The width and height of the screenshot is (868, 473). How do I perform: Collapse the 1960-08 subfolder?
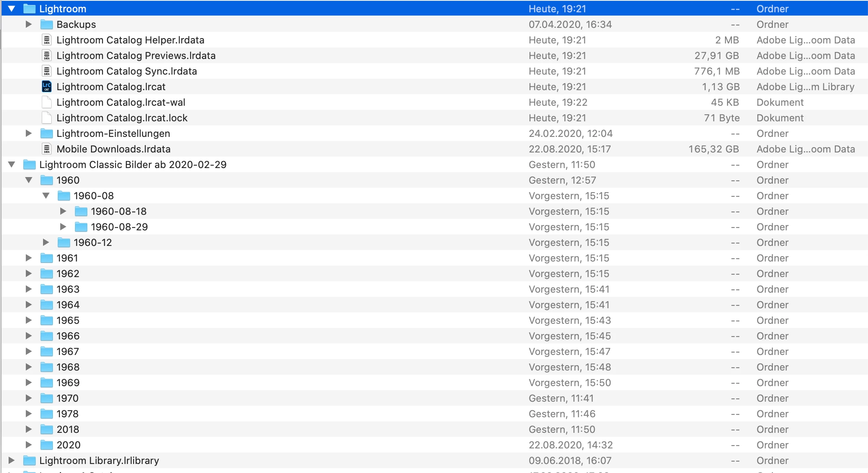[46, 196]
